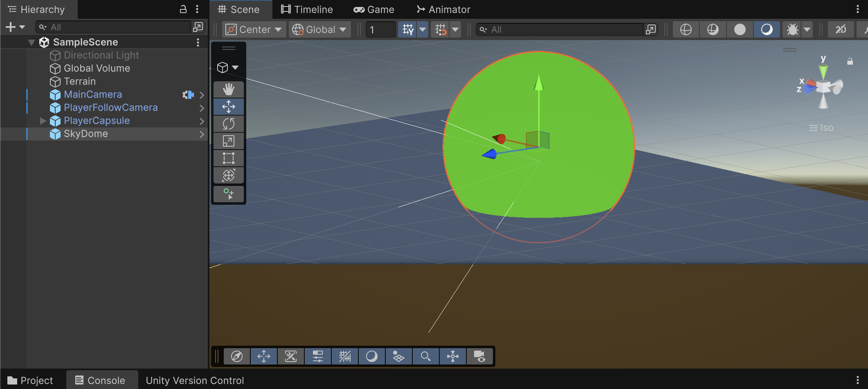This screenshot has height=389, width=868.
Task: Click the custom editor tools icon
Action: pos(228,194)
